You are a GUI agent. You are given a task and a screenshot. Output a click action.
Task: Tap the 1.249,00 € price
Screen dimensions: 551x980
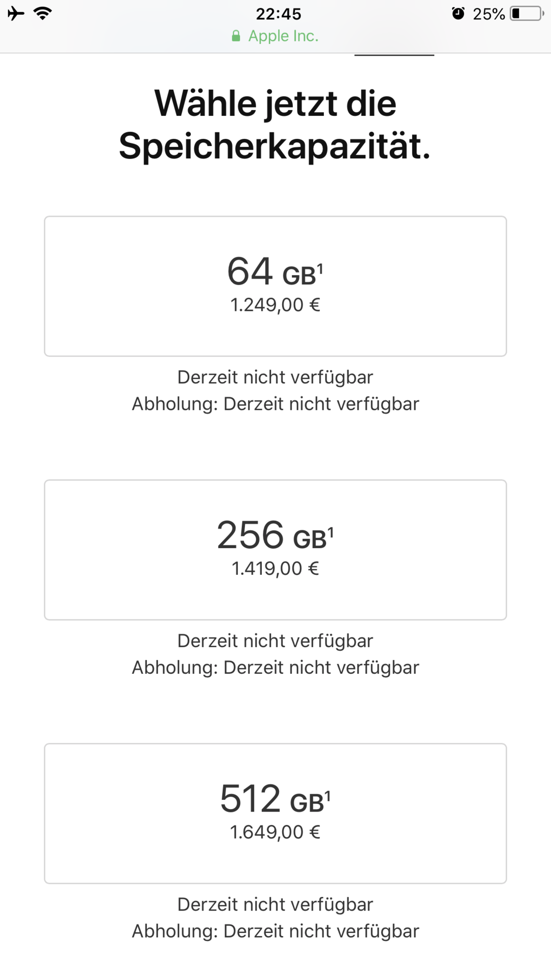point(275,305)
